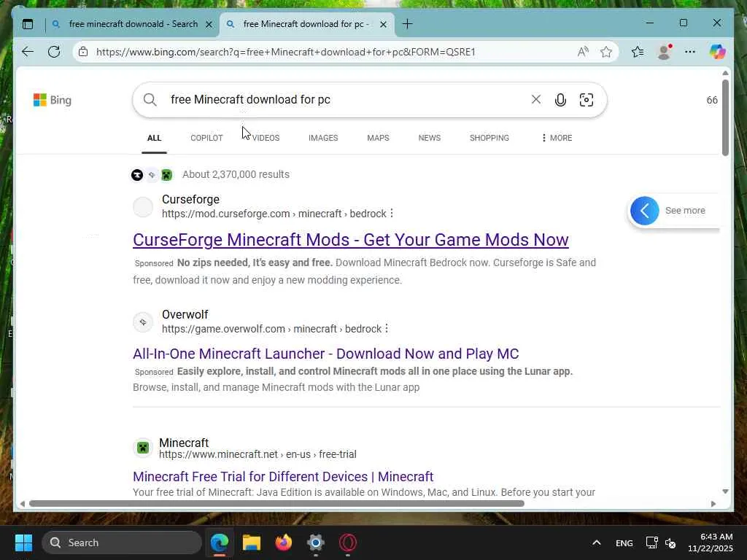Image resolution: width=747 pixels, height=560 pixels.
Task: Switch to the SHOPPING tab
Action: (489, 138)
